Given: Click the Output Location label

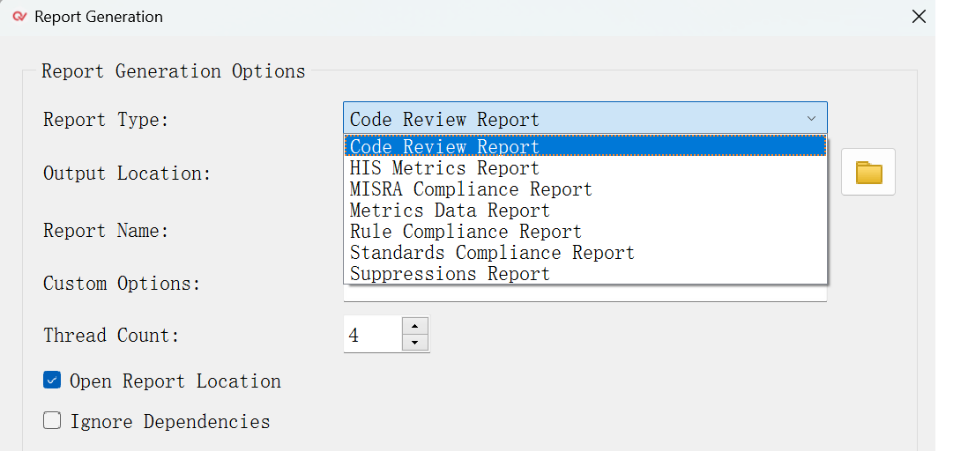Looking at the screenshot, I should (x=127, y=173).
